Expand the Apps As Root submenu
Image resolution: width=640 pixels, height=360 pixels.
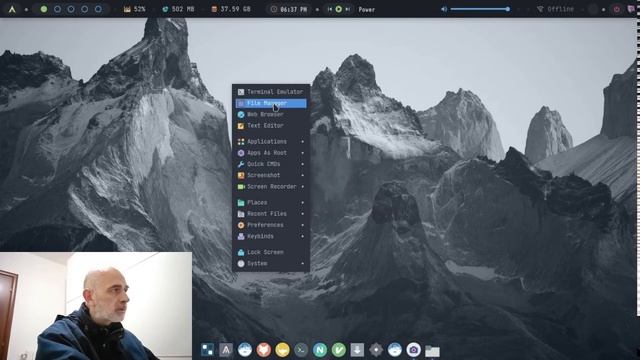(x=271, y=153)
